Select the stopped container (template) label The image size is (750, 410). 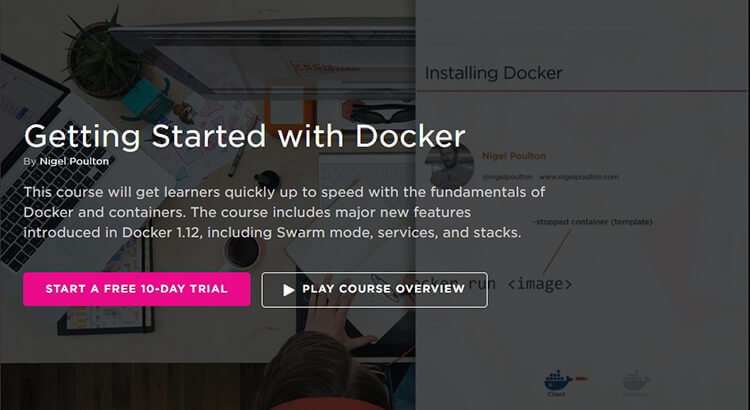click(592, 222)
